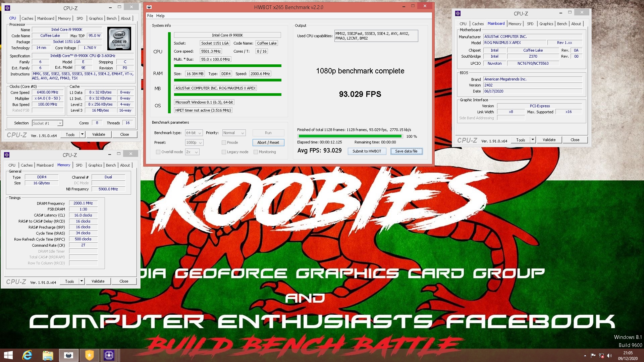Click Save data file button

click(x=406, y=151)
